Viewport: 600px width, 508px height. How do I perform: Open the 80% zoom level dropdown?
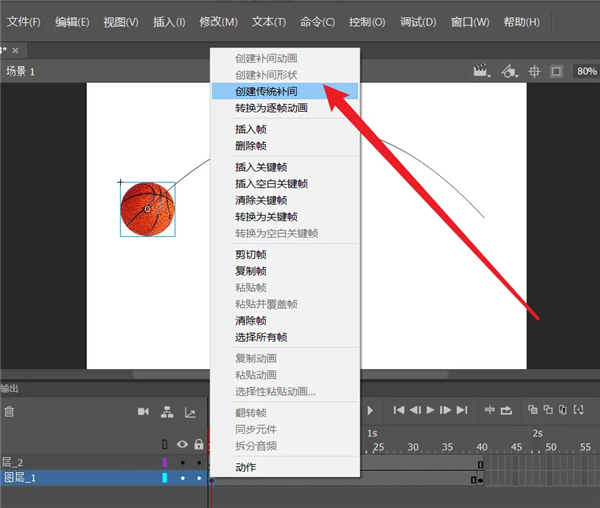(x=585, y=71)
